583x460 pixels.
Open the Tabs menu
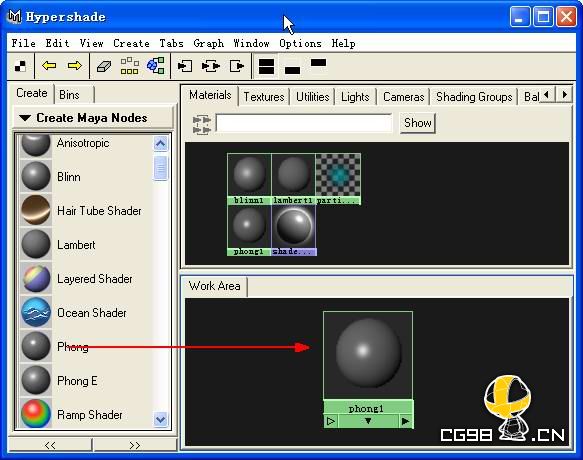tap(171, 44)
